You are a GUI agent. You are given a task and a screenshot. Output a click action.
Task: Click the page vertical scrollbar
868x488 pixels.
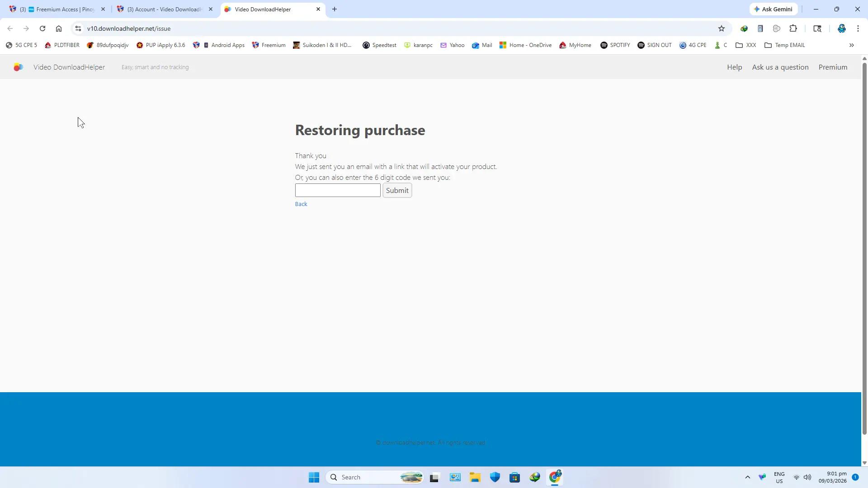(x=864, y=249)
